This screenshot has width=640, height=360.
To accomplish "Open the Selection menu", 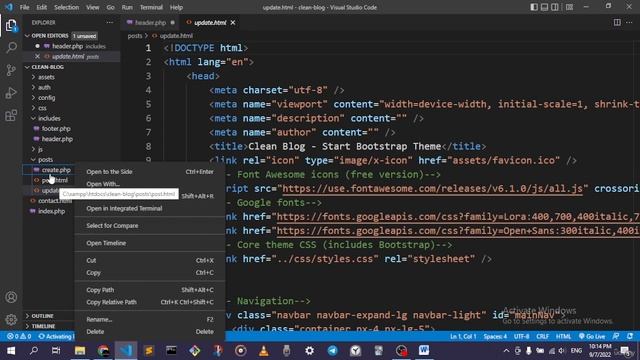I will click(66, 7).
